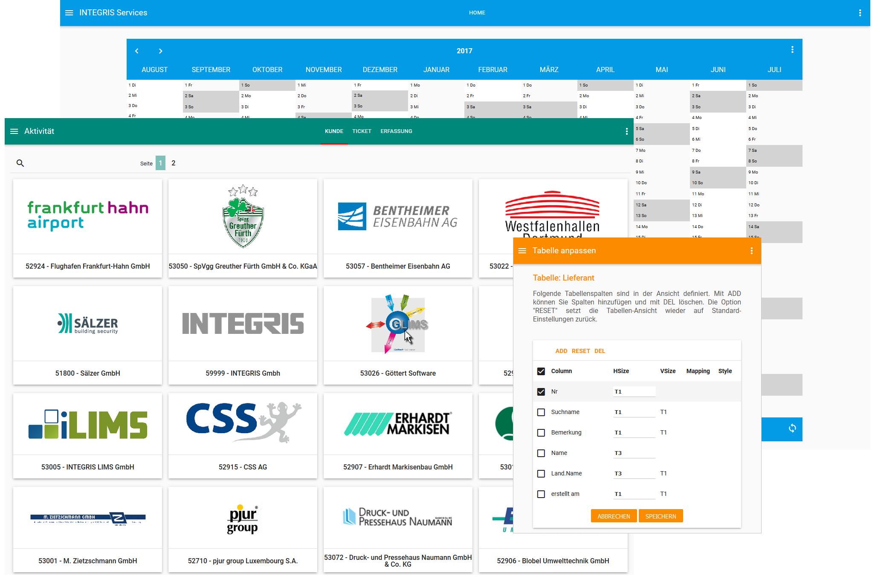This screenshot has width=872, height=588.
Task: Open the Druck- und Pressehaus Naumann logo
Action: [x=398, y=517]
